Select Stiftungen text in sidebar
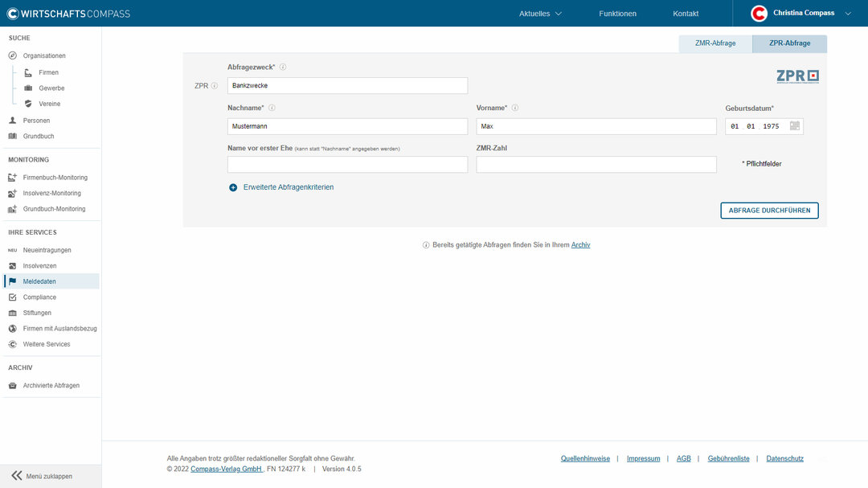868x488 pixels. point(37,313)
